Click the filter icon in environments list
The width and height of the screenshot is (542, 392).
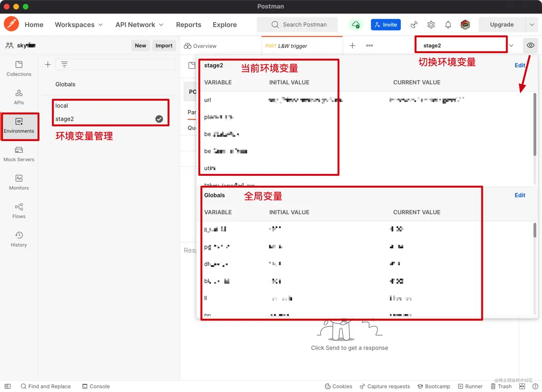click(x=64, y=64)
